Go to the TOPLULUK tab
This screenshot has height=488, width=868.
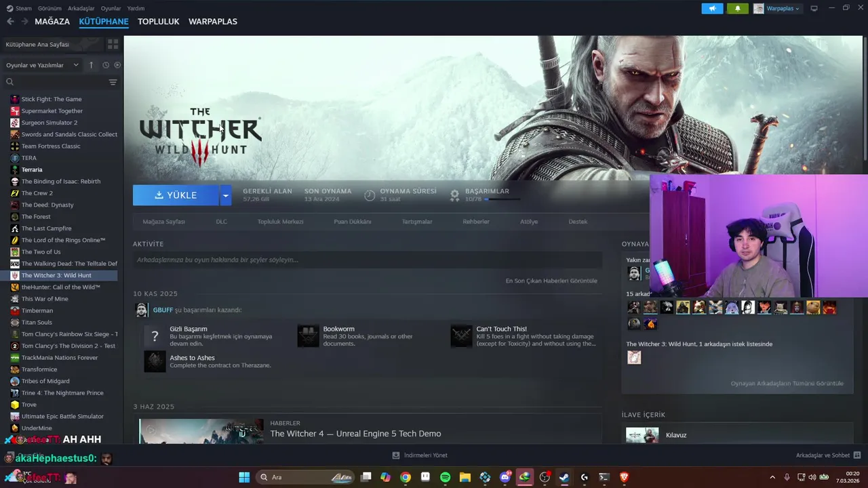click(158, 22)
